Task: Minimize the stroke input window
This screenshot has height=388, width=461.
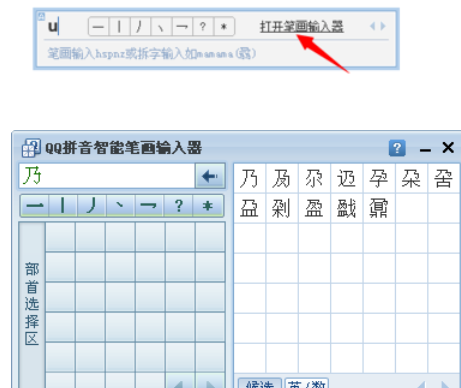Action: tap(425, 150)
